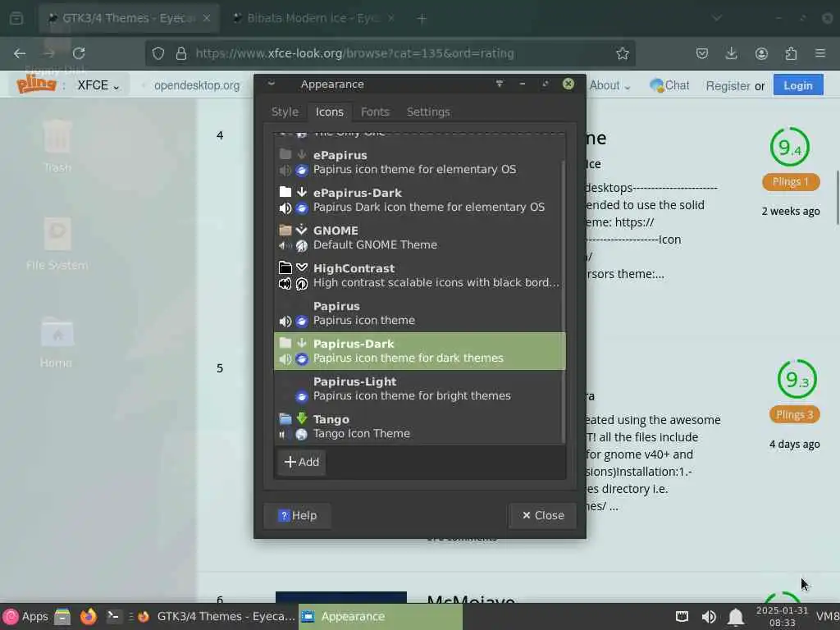Open the Firefox account icon
This screenshot has height=630, width=840.
point(761,53)
